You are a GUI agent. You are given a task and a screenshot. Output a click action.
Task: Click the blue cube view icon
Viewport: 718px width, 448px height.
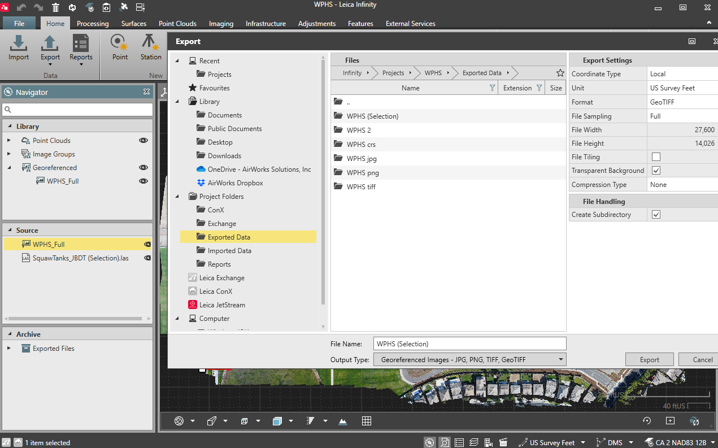pyautogui.click(x=277, y=421)
